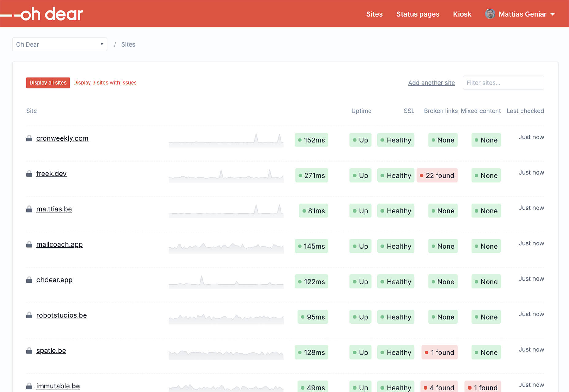Click the Just now timestamp for freek.dev
The width and height of the screenshot is (569, 392).
(x=531, y=172)
